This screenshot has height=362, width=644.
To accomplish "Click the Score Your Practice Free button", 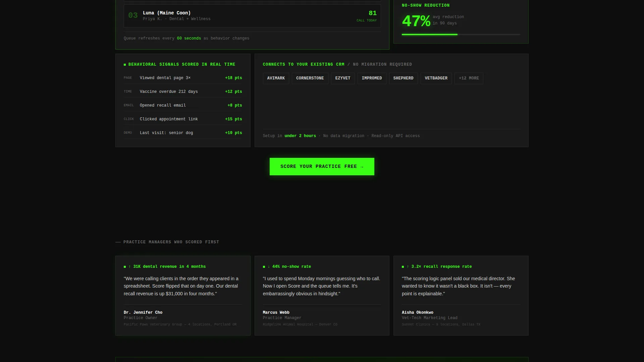I will point(322,167).
